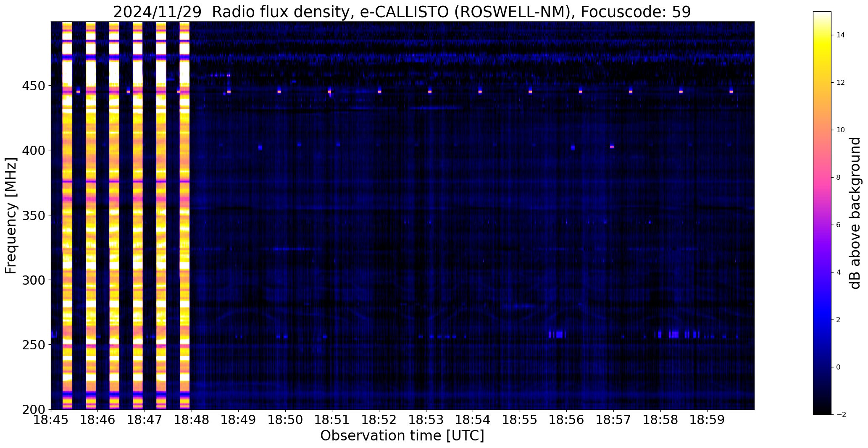
Task: Click the colorbar tick labeled 4
Action: (839, 272)
